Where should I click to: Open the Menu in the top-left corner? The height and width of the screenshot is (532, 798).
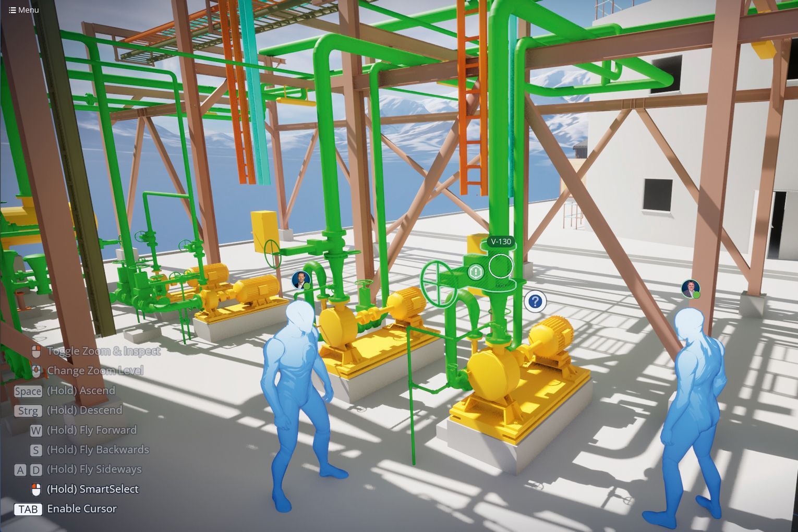(x=24, y=10)
